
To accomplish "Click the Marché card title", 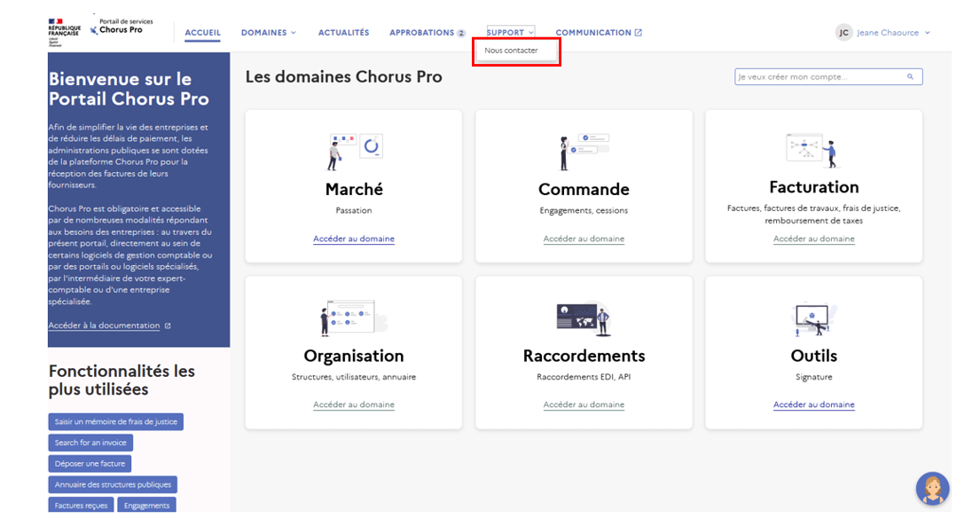I will (354, 189).
